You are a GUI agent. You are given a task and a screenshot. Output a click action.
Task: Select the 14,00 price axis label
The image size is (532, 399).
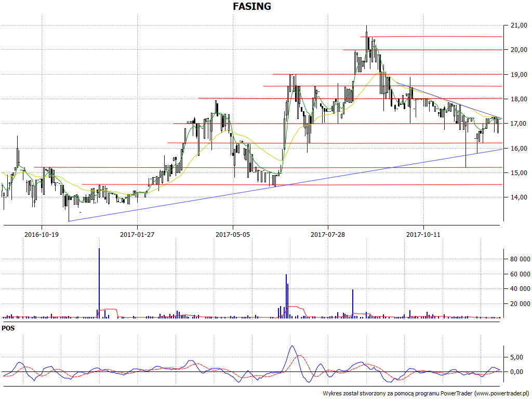tap(519, 197)
